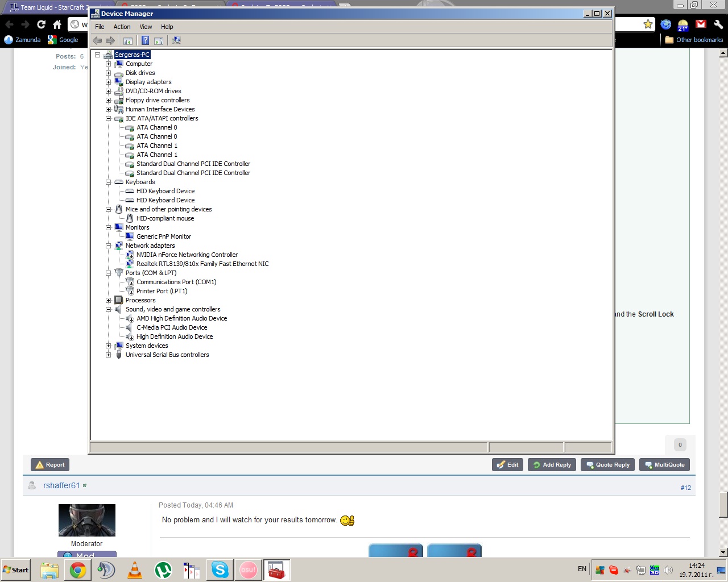728x582 pixels.
Task: Reload the page in Chrome
Action: click(x=41, y=24)
